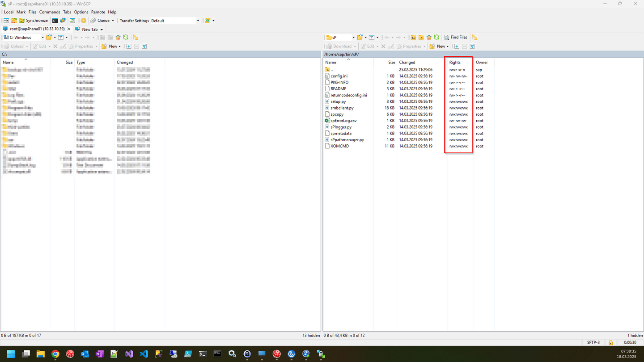644x362 pixels.
Task: Go to remote root directory icon
Action: pos(421,38)
